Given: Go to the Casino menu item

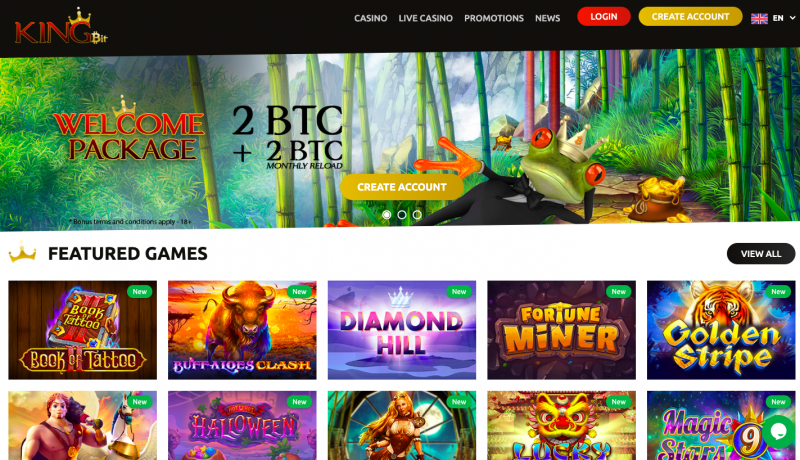Looking at the screenshot, I should coord(371,18).
